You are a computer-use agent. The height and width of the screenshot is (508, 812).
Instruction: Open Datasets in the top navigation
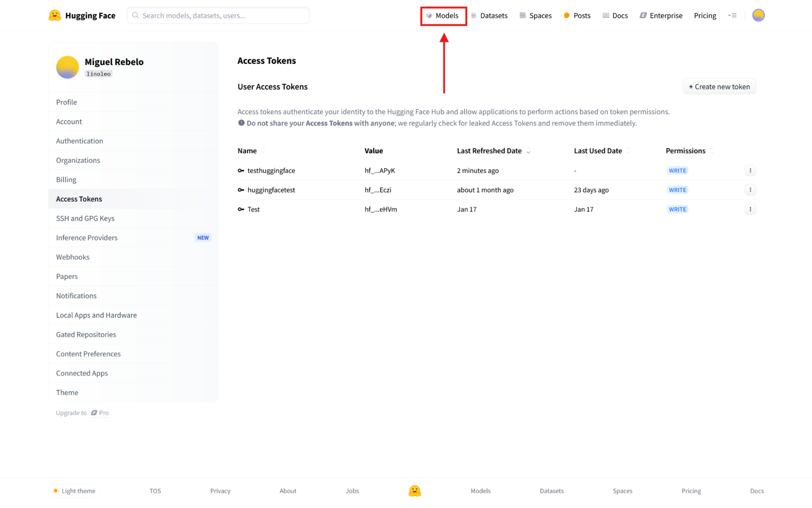pos(489,15)
